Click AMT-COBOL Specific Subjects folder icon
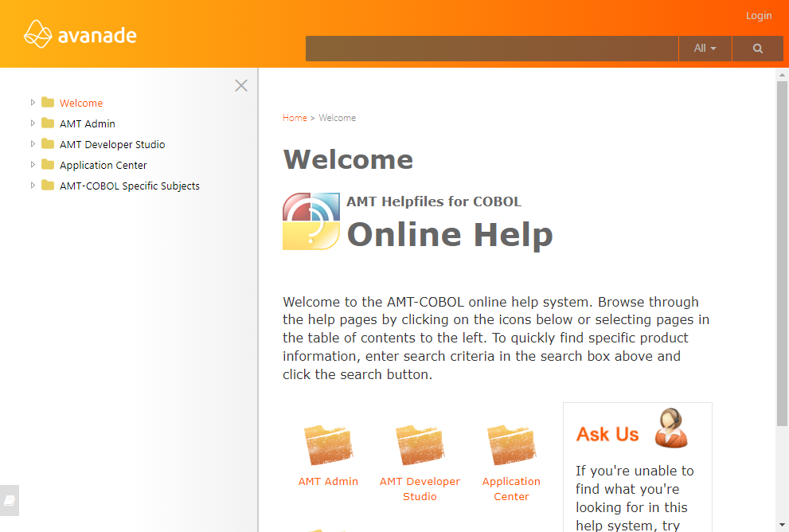The image size is (789, 532). coord(48,186)
